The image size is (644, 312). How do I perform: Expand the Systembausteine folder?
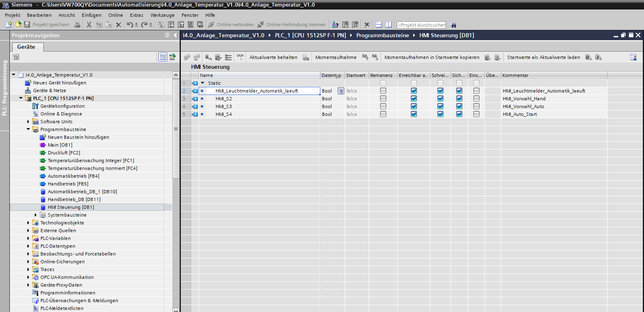click(36, 215)
